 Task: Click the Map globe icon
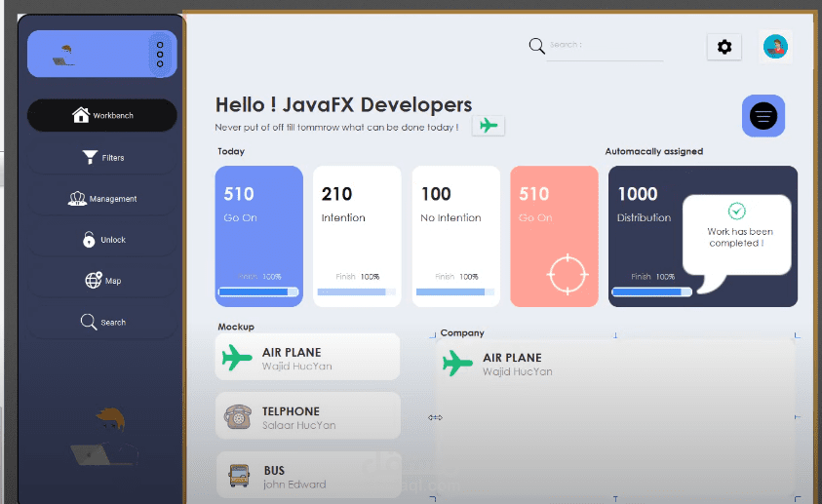[x=94, y=281]
